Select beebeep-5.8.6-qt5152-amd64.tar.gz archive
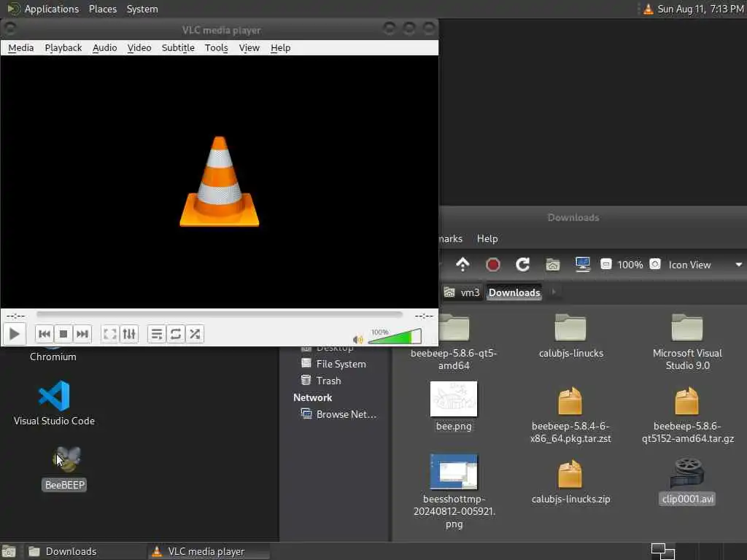Image resolution: width=747 pixels, height=560 pixels. (687, 415)
